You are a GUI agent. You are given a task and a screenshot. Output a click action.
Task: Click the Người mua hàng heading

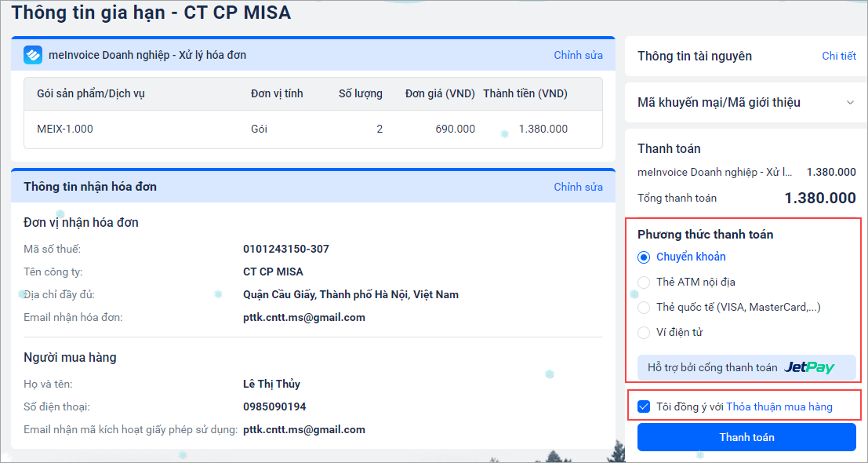point(70,357)
